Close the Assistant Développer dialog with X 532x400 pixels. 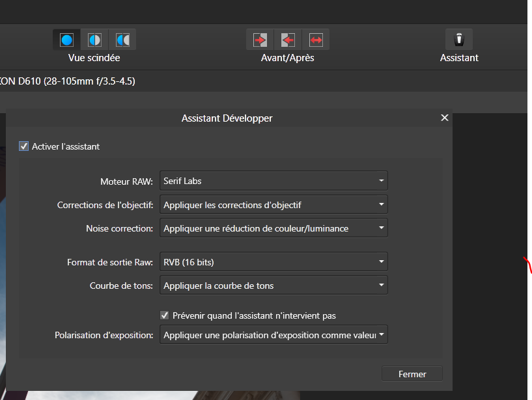pyautogui.click(x=445, y=118)
